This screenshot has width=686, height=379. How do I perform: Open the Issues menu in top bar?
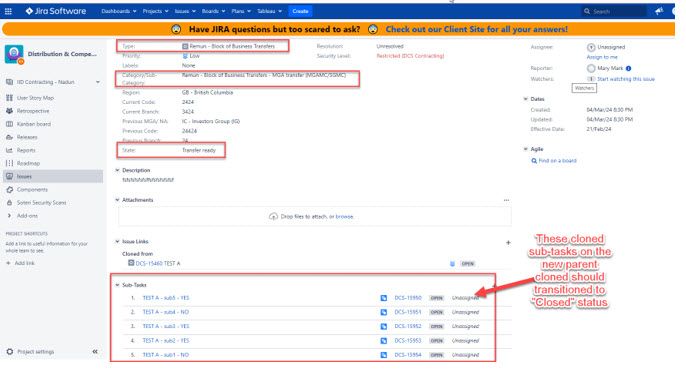[x=185, y=11]
